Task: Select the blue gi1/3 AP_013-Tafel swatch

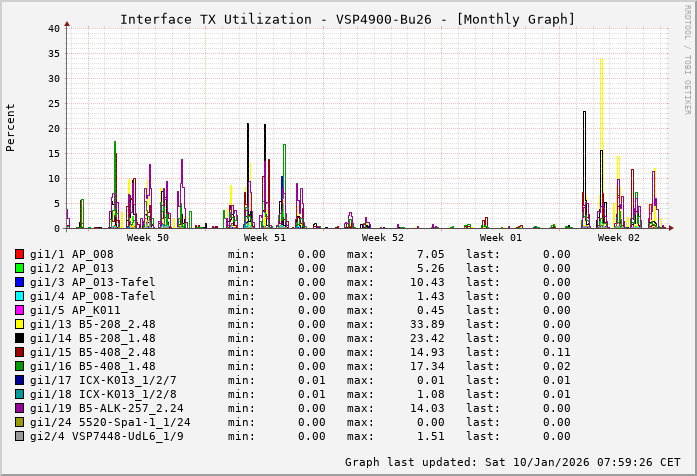Action: [20, 282]
